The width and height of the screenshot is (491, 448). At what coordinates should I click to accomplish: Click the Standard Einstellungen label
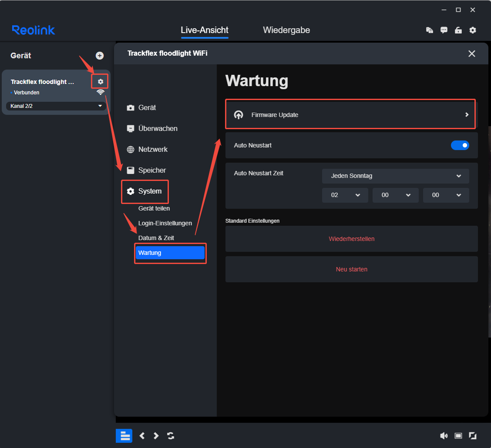click(x=252, y=221)
